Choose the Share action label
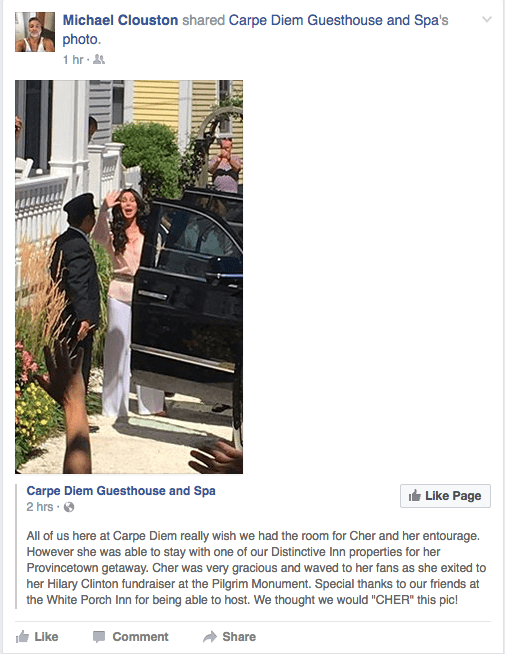Screen dimensions: 505x654 click(x=239, y=637)
